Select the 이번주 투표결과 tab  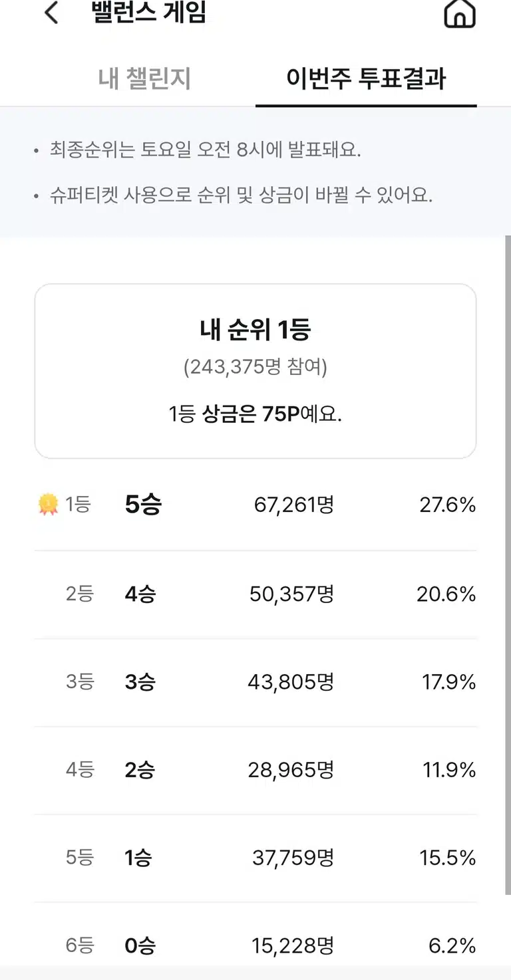366,78
